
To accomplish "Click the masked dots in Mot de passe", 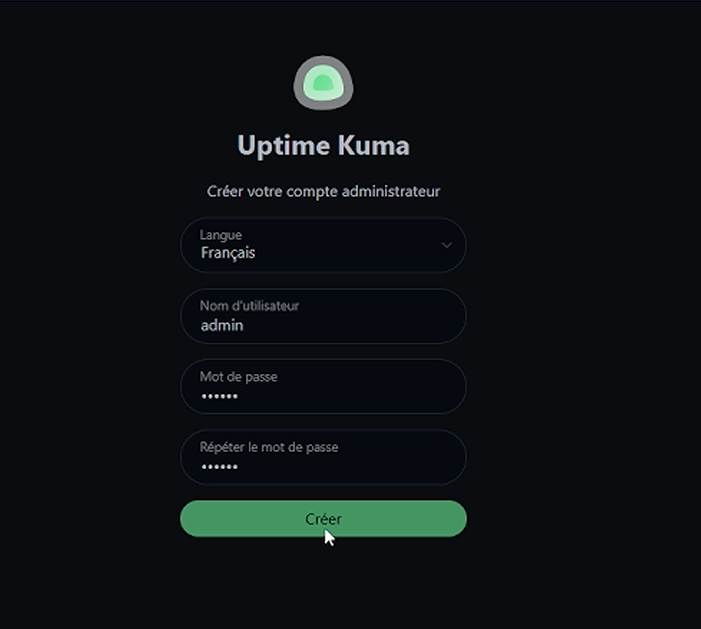I will point(219,397).
